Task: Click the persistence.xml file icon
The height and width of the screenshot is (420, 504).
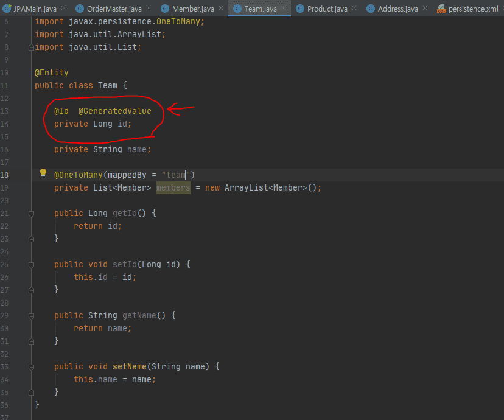Action: (441, 9)
